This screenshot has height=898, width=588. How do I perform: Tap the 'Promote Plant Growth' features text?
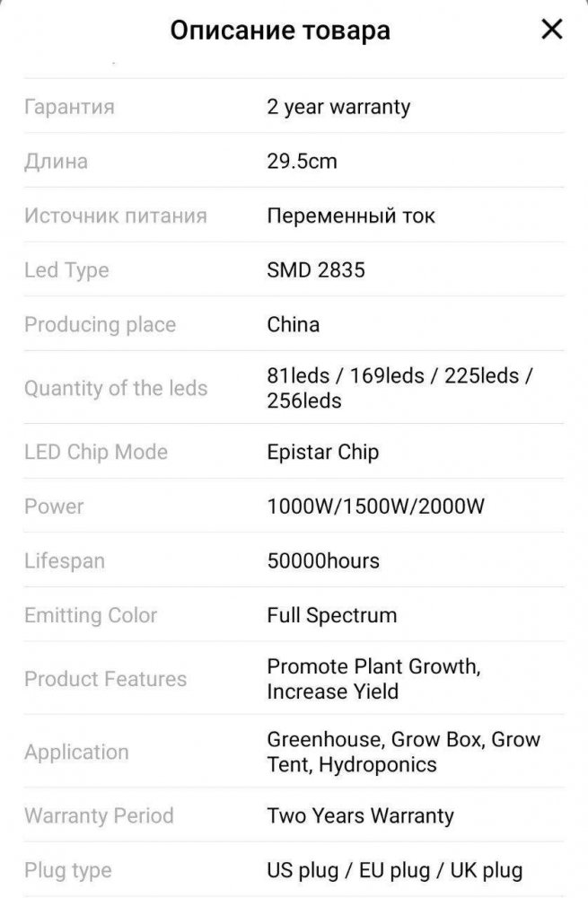point(373,666)
